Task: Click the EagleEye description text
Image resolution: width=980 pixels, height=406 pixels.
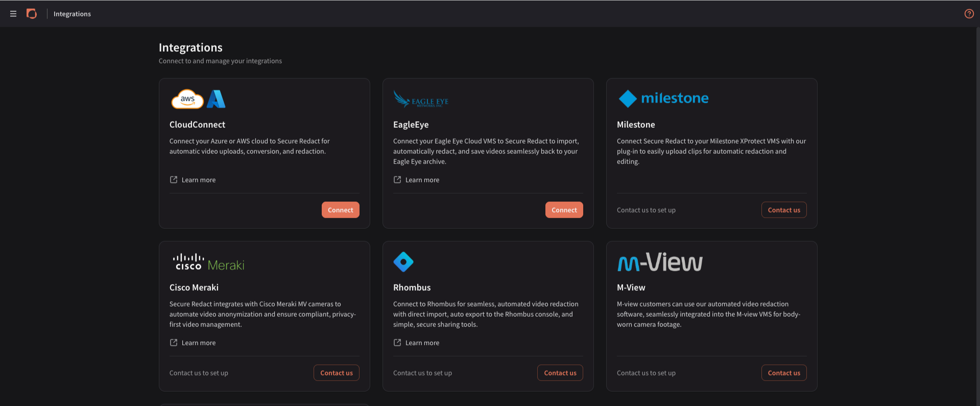Action: pos(486,151)
